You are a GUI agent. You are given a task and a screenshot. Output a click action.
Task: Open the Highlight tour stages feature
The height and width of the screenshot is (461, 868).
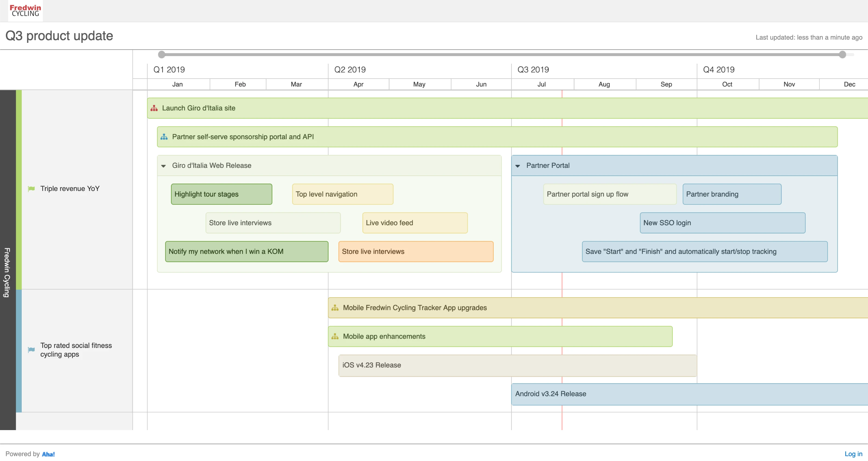pyautogui.click(x=221, y=194)
